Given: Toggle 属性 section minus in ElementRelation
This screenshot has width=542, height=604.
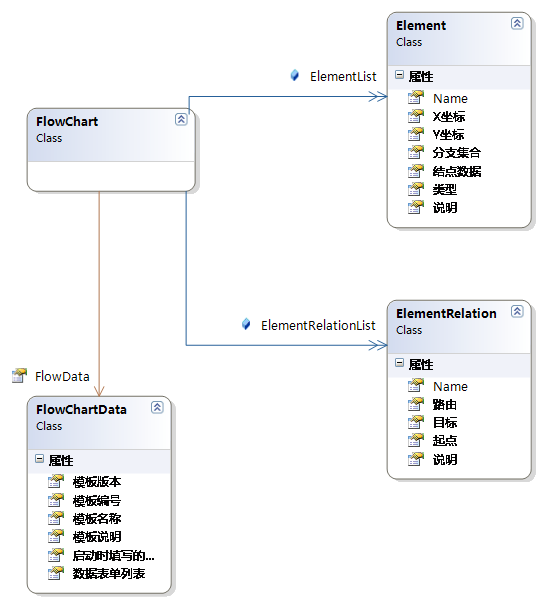Looking at the screenshot, I should click(399, 362).
